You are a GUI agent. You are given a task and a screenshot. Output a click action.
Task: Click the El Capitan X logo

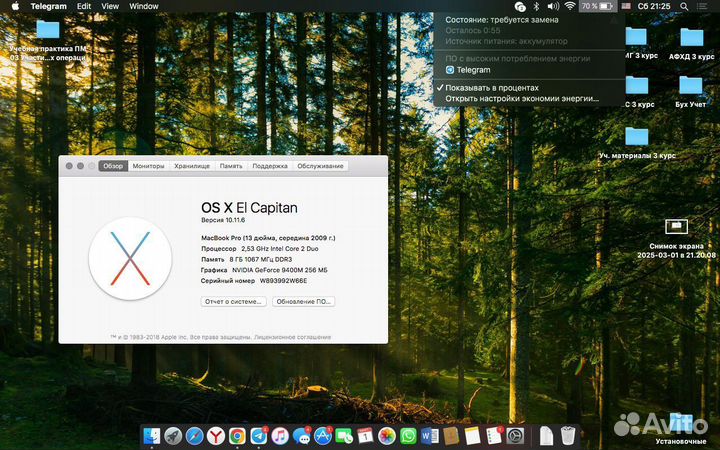(130, 259)
